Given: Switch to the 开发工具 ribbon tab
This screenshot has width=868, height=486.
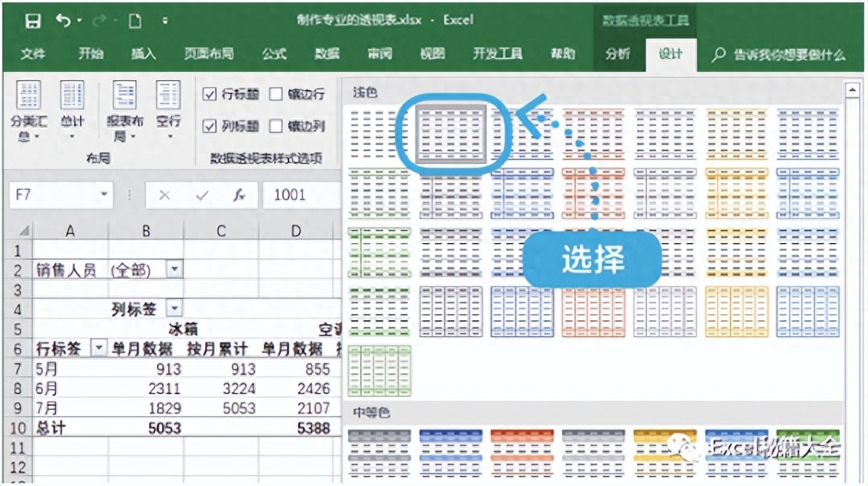Looking at the screenshot, I should [x=497, y=54].
